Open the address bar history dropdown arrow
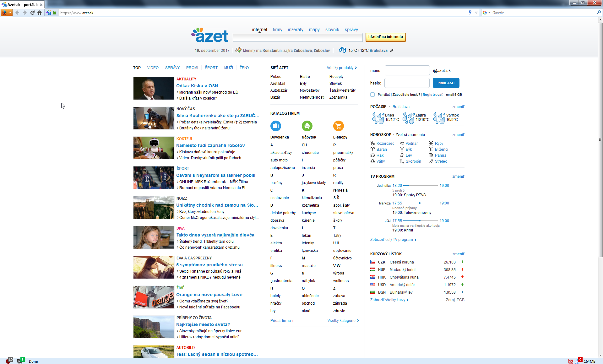The image size is (603, 364). [x=476, y=13]
